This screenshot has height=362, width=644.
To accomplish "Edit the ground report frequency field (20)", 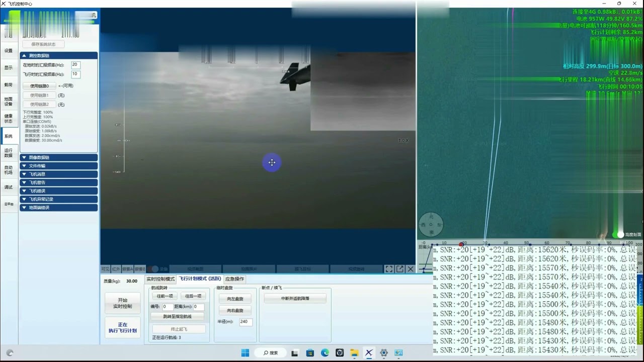I will click(75, 65).
